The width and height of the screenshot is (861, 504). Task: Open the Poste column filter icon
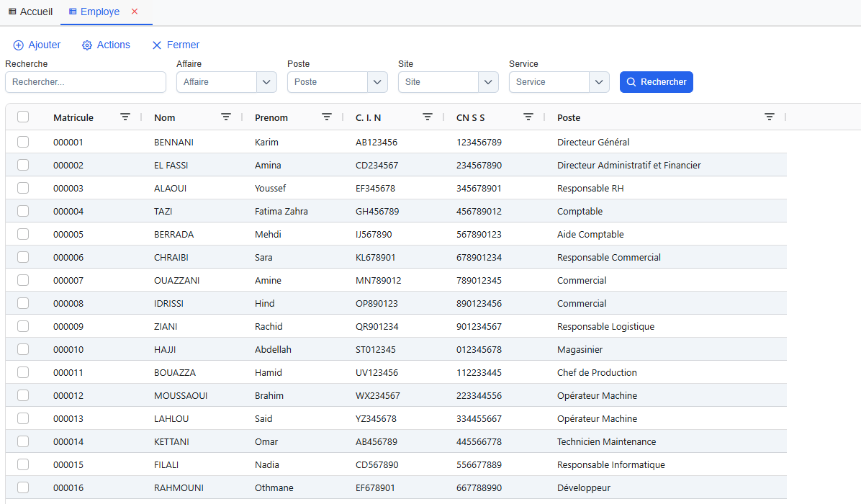769,117
